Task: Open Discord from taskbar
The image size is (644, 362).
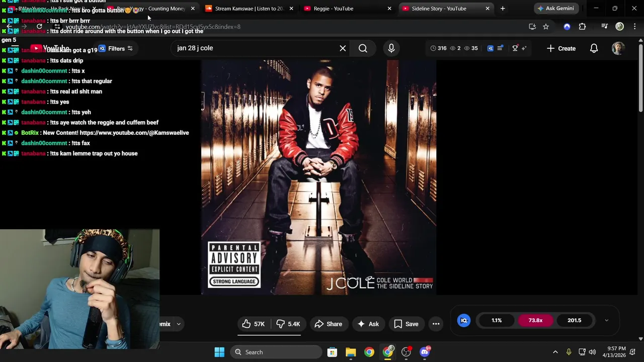Action: pyautogui.click(x=425, y=352)
